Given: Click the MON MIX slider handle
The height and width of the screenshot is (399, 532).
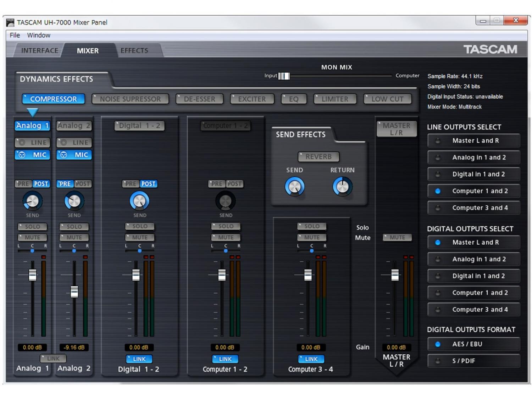Looking at the screenshot, I should [284, 76].
